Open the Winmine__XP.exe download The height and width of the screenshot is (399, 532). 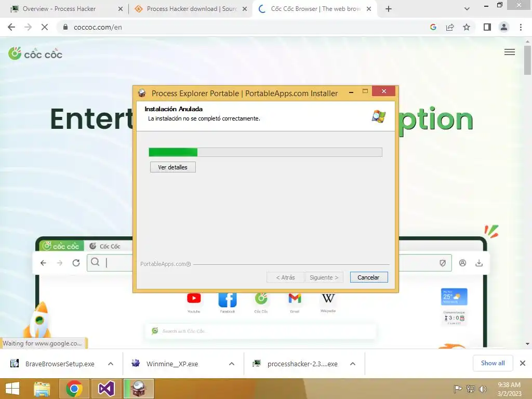[x=165, y=364]
